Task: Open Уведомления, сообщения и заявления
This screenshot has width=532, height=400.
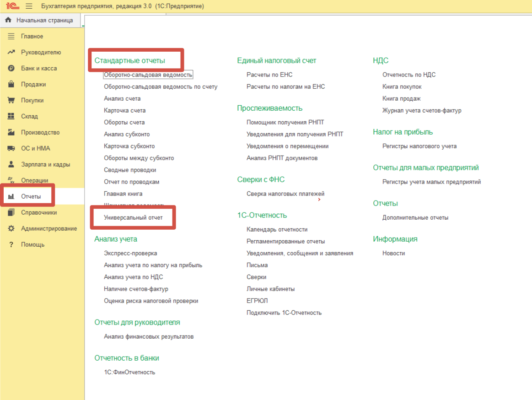Action: point(300,253)
